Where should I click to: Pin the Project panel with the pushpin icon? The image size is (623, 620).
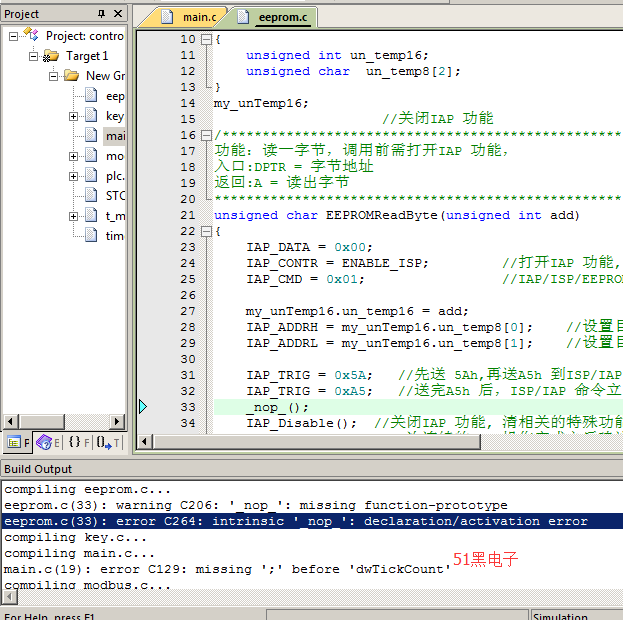click(x=102, y=14)
